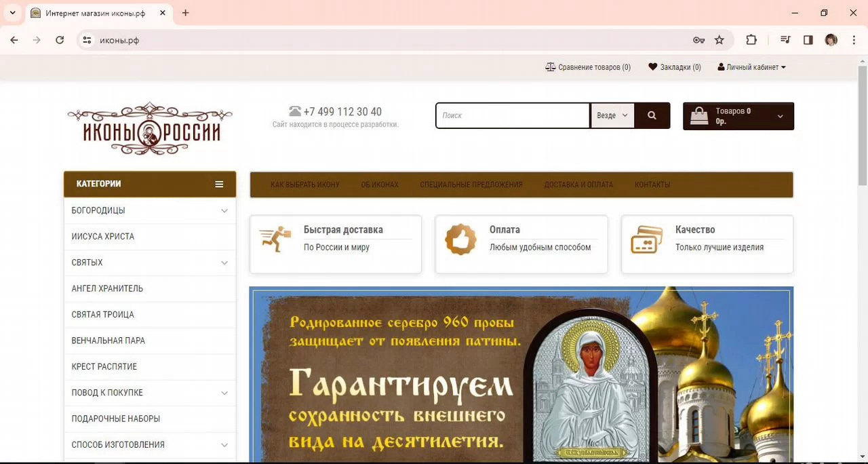Expand the cart dropdown arrow

coord(780,116)
